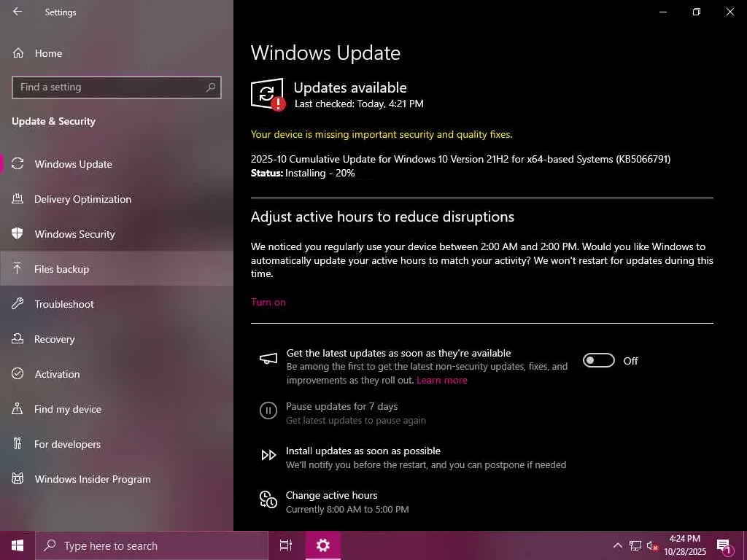Click the Recovery icon in sidebar
This screenshot has height=560, width=747.
tap(18, 338)
